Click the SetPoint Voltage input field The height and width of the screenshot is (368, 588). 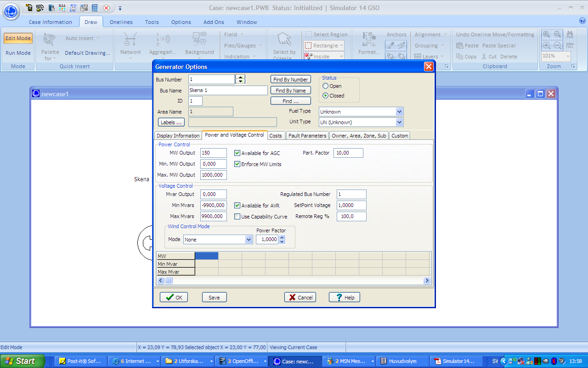351,206
